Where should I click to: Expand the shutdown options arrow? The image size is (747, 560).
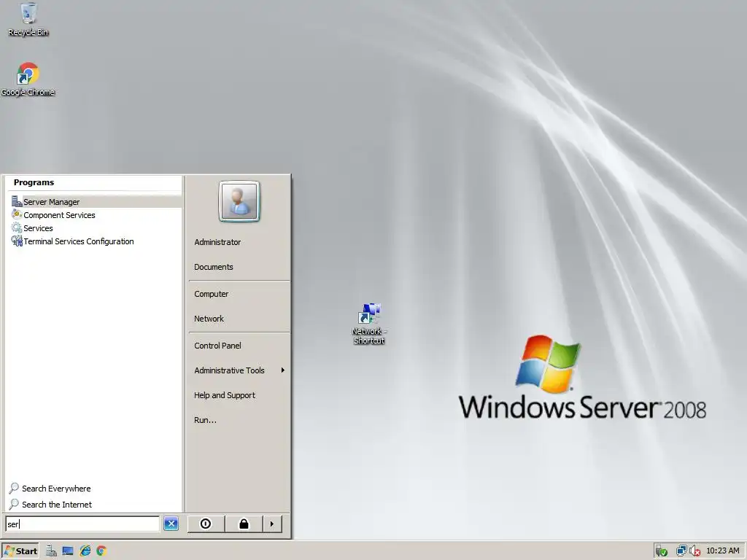pos(272,524)
